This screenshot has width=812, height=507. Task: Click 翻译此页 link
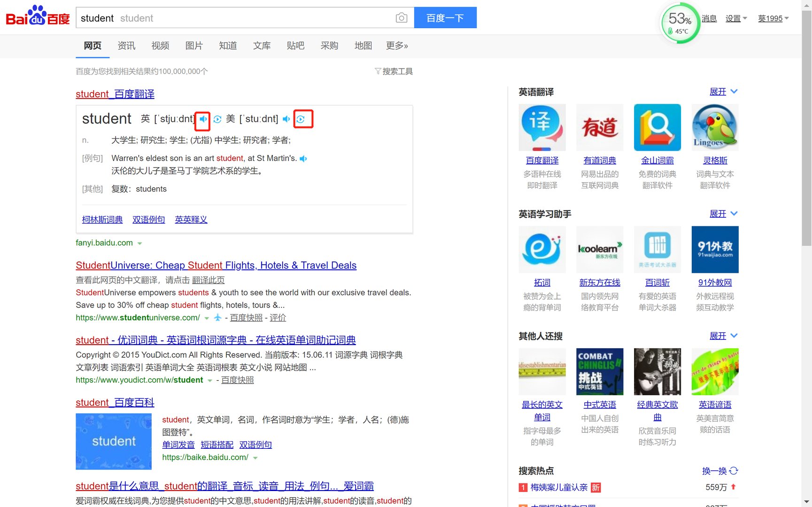[208, 280]
